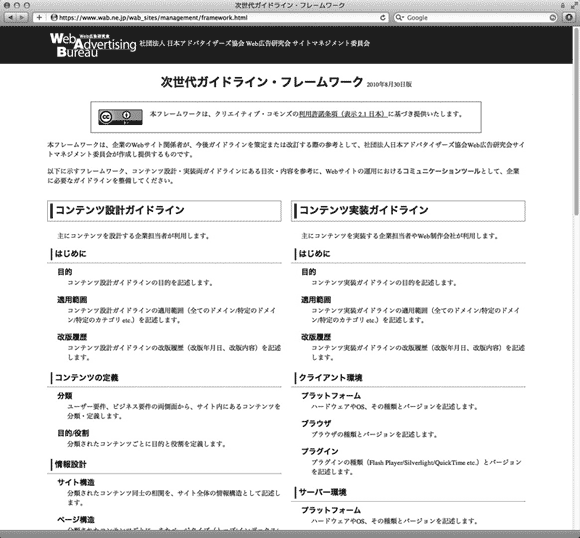Image resolution: width=580 pixels, height=538 pixels.
Task: Click the コンテンツ設計ガイドライン heading
Action: coord(120,210)
